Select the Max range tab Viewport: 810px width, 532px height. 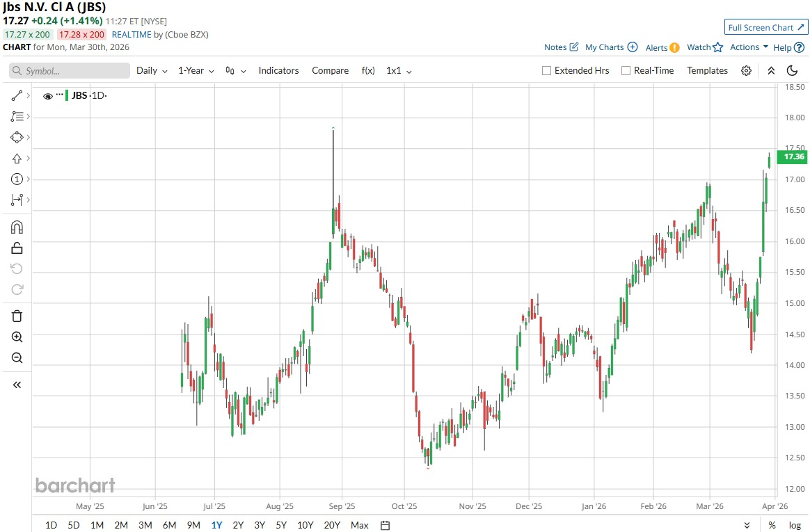[x=360, y=525]
